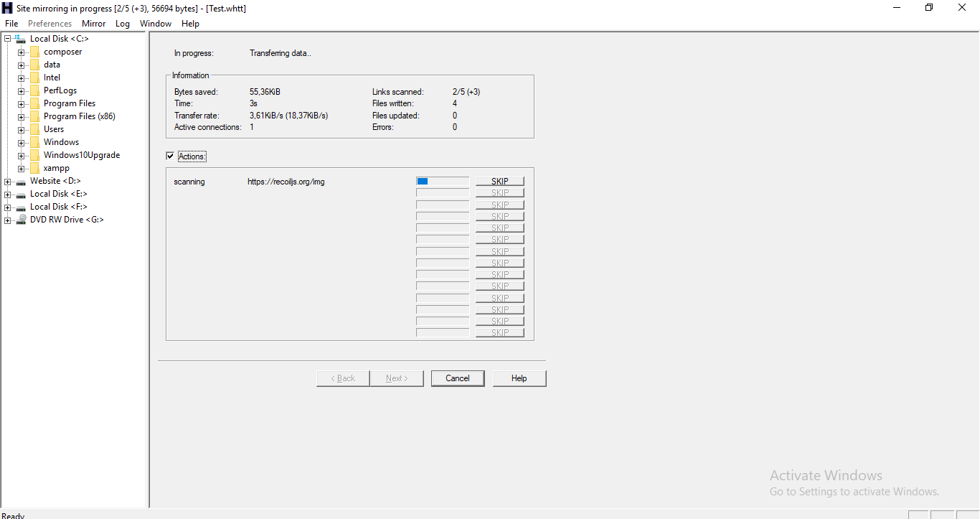The width and height of the screenshot is (980, 519).
Task: Open the Mirror menu
Action: 94,24
